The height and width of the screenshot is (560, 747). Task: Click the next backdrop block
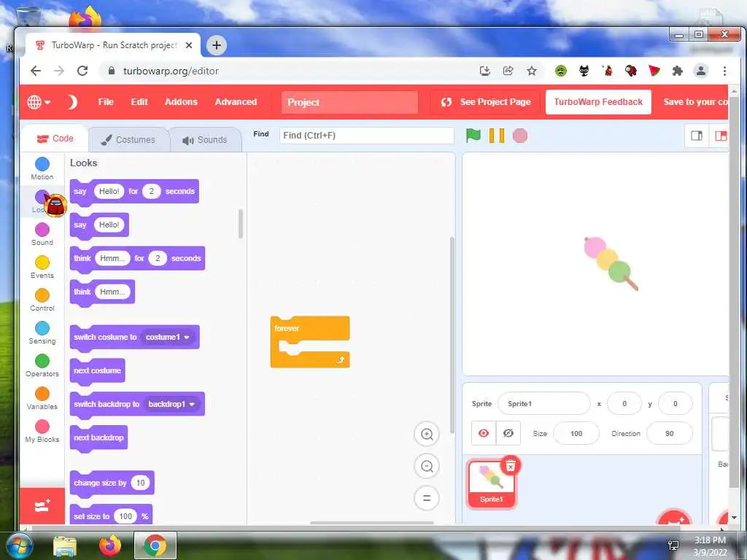click(x=98, y=438)
